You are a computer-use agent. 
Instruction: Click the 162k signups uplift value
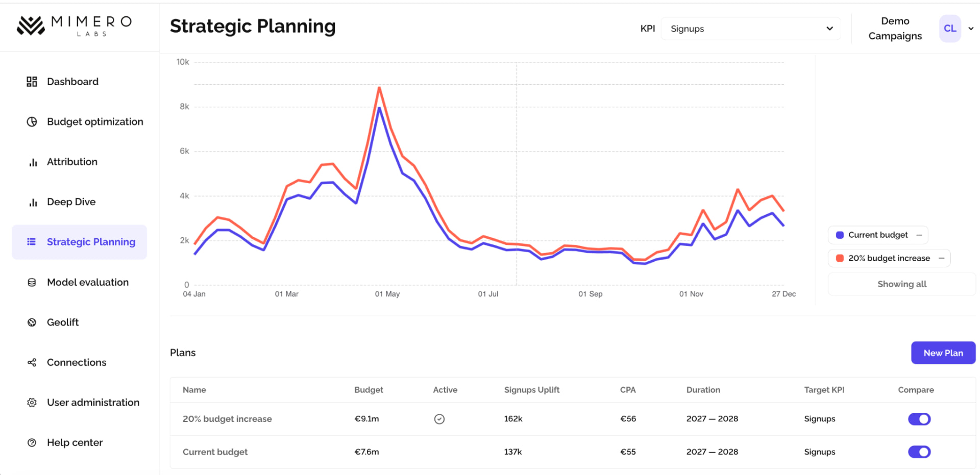[x=513, y=419]
